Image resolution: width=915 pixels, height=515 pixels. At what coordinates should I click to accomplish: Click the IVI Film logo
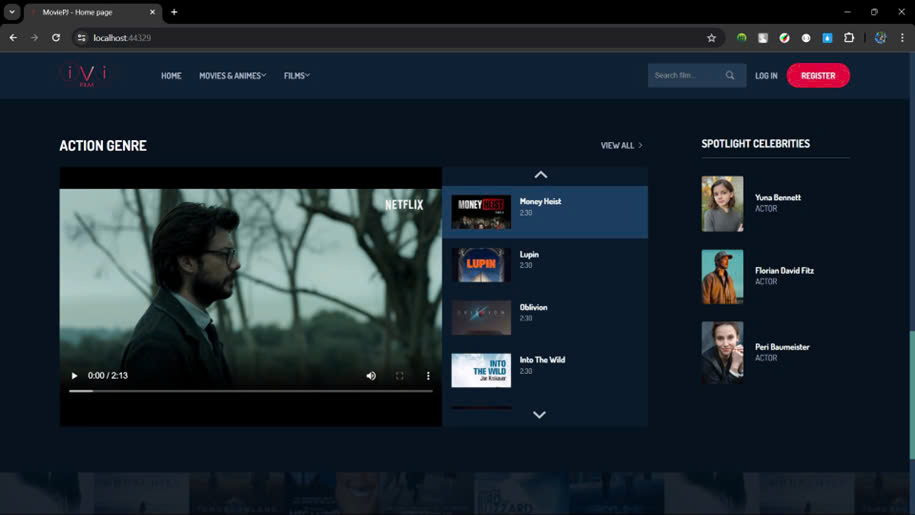(x=86, y=75)
